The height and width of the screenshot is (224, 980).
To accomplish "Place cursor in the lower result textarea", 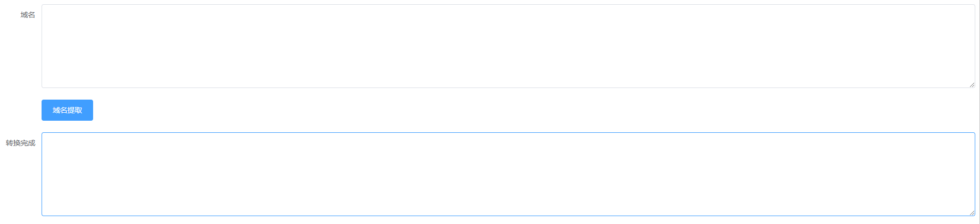I will click(508, 174).
